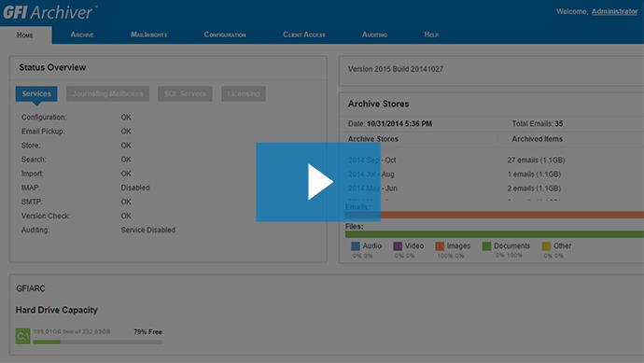Click the 'Email Pickup:' service label

(43, 132)
